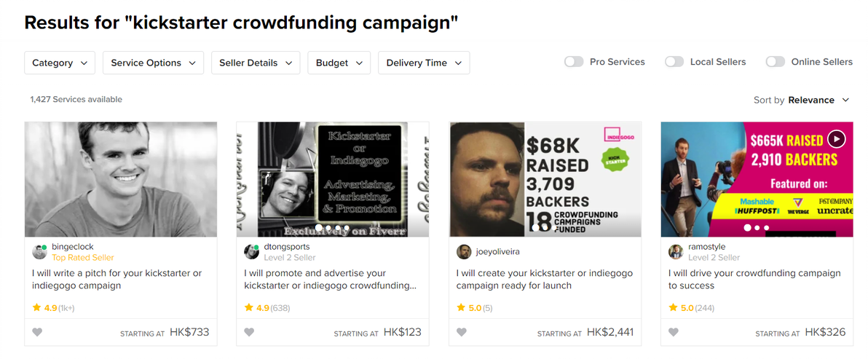Turn on Local Sellers switch
This screenshot has width=868, height=359.
tap(674, 62)
